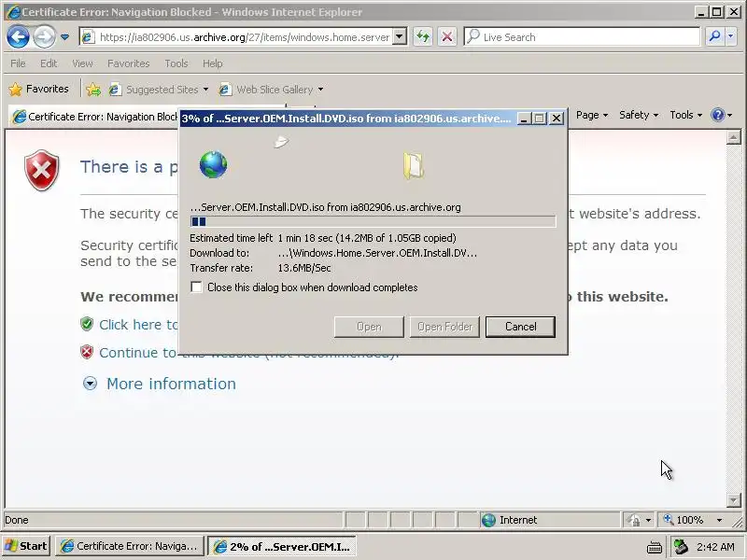Screen dimensions: 747x560
Task: Click the browser Back arrow button
Action: pyautogui.click(x=18, y=36)
